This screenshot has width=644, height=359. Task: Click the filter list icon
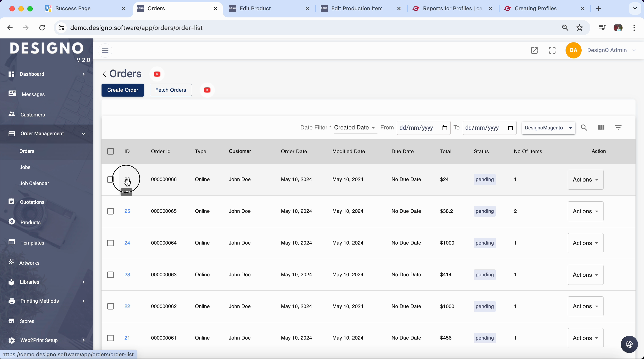coord(618,127)
